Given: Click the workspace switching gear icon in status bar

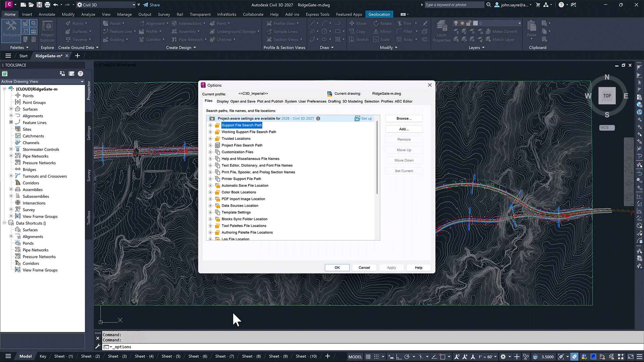Looking at the screenshot, I should click(x=503, y=357).
